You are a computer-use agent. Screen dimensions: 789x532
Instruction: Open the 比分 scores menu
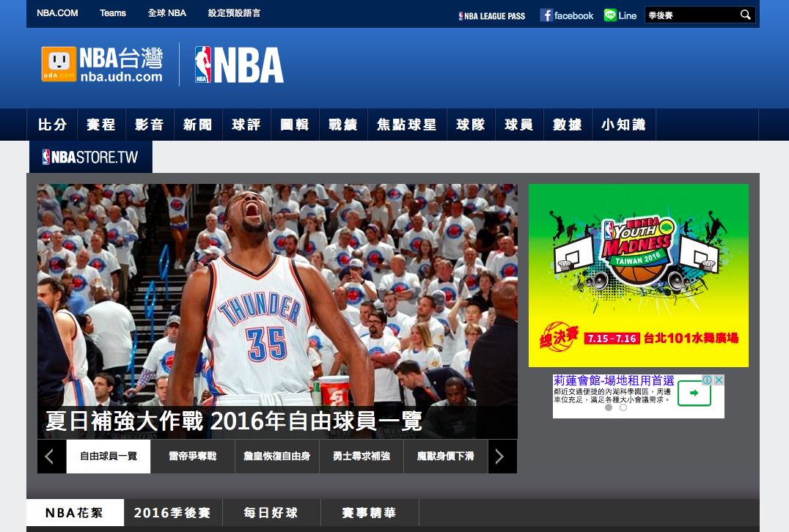coord(52,125)
